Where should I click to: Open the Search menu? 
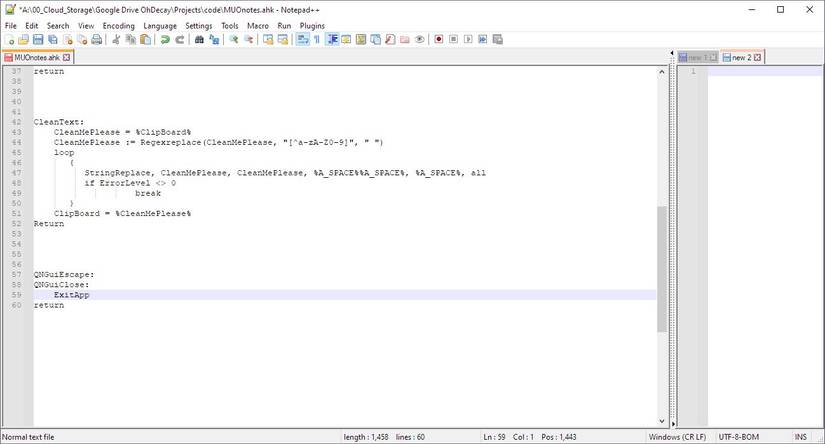pos(58,26)
